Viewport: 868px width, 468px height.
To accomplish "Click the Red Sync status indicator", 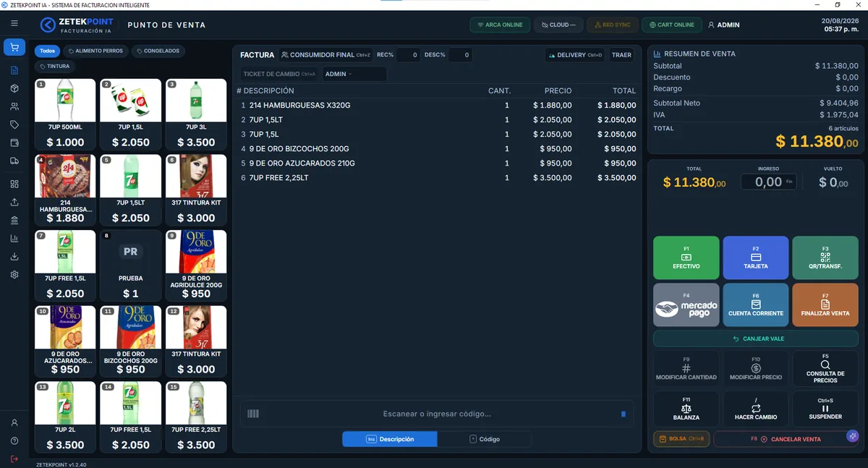I will click(x=613, y=25).
